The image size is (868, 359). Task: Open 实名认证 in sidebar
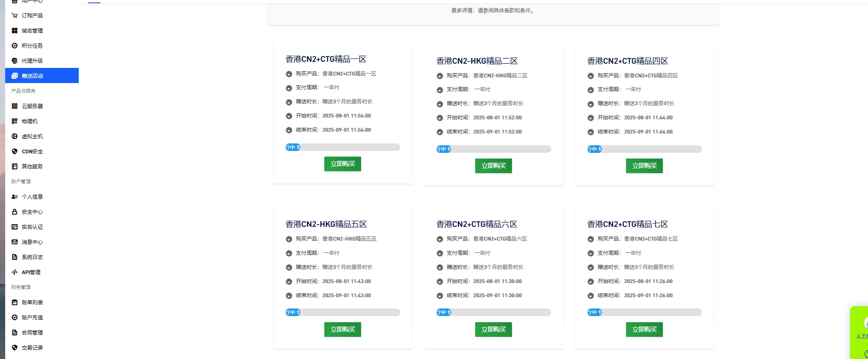(32, 227)
